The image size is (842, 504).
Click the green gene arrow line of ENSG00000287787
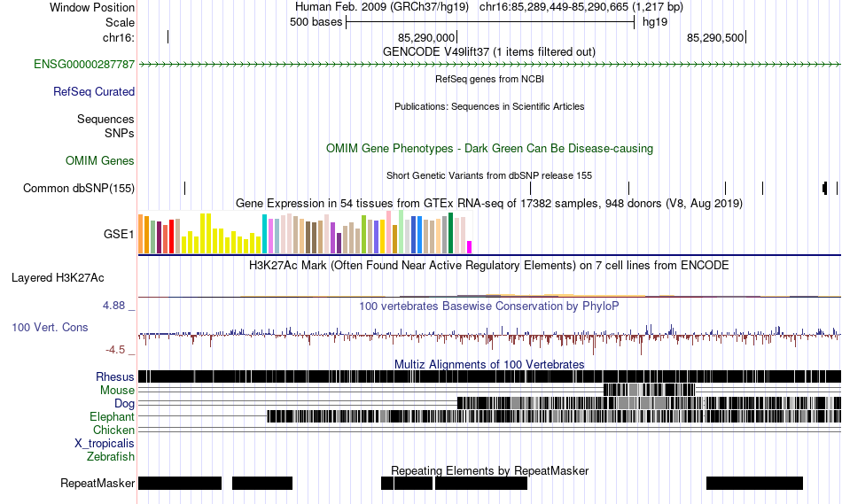pos(490,65)
